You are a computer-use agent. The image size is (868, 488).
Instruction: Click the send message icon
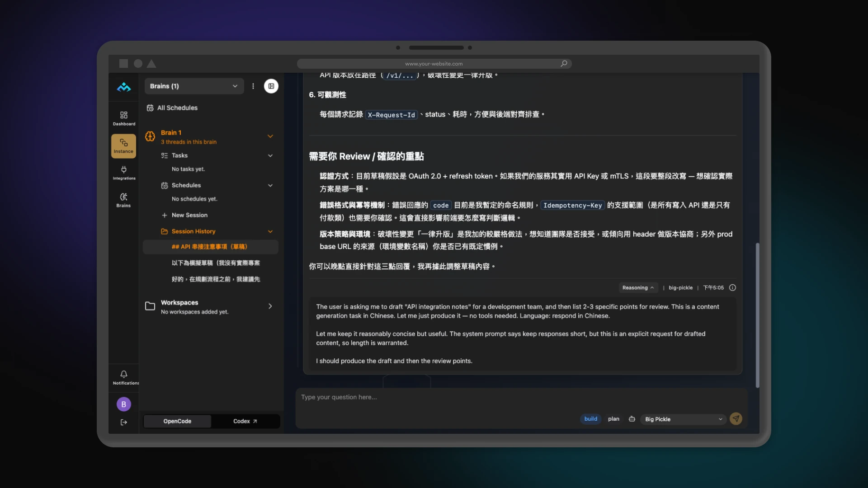736,419
